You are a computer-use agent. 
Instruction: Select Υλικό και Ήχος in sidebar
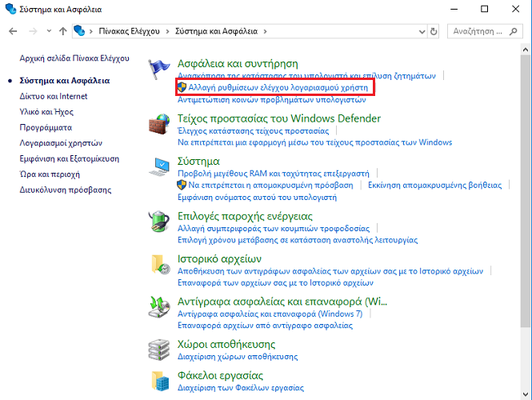[x=46, y=112]
